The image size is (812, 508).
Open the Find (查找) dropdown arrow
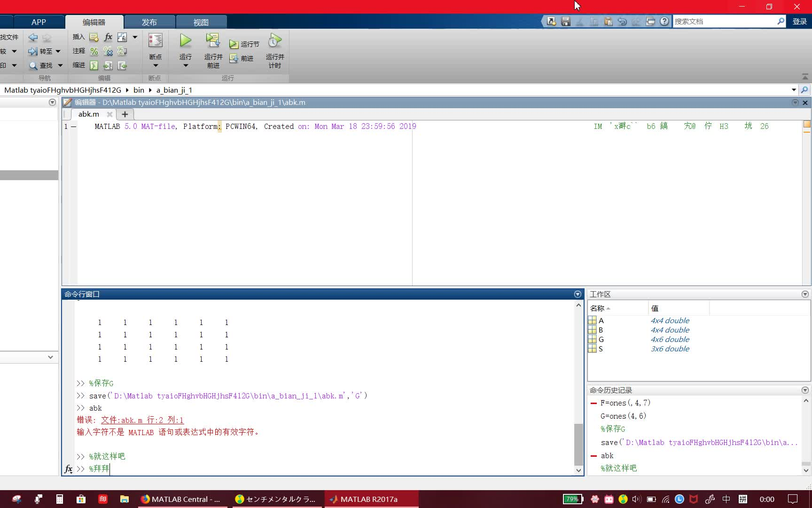coord(60,65)
